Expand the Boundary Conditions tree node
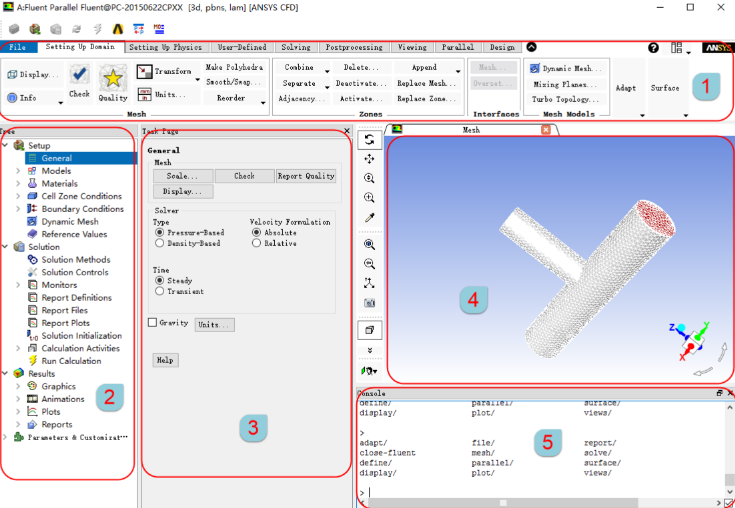The width and height of the screenshot is (735, 508). 18,209
